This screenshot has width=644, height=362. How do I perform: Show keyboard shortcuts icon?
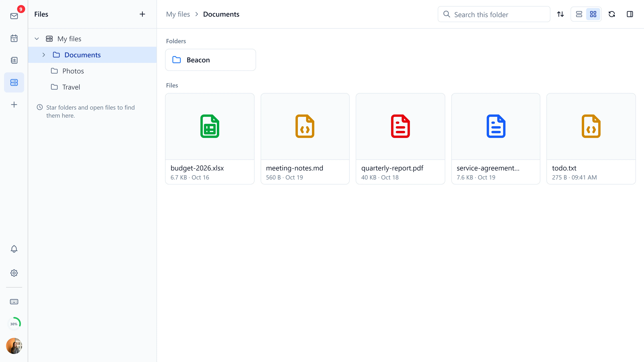pyautogui.click(x=14, y=302)
